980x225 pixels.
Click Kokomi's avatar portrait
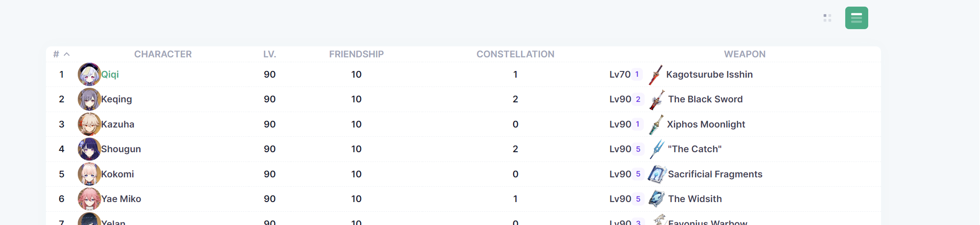[89, 174]
